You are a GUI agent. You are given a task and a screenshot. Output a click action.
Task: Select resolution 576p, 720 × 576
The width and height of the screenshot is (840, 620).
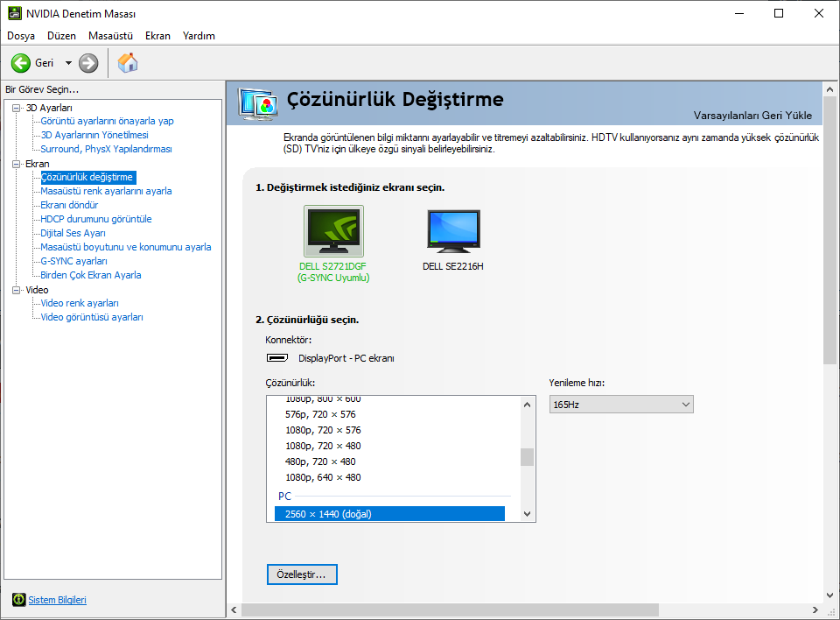click(x=320, y=414)
